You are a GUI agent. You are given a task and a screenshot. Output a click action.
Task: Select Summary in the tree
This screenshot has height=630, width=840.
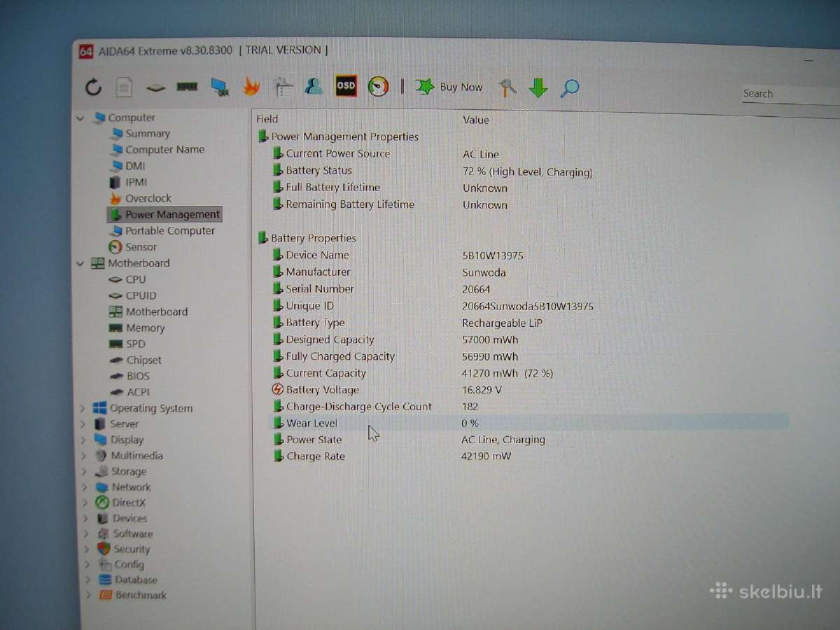(x=140, y=134)
